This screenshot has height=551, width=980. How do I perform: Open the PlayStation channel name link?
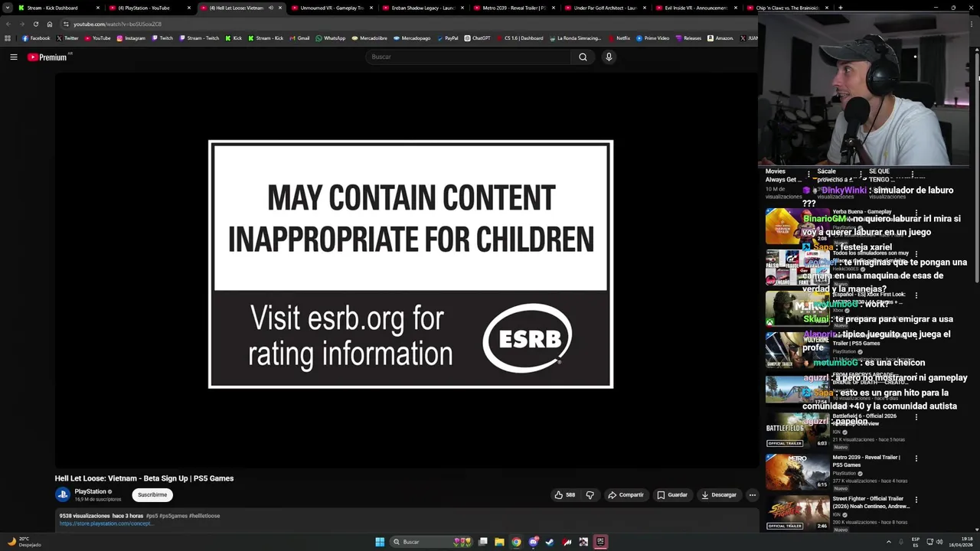point(90,491)
